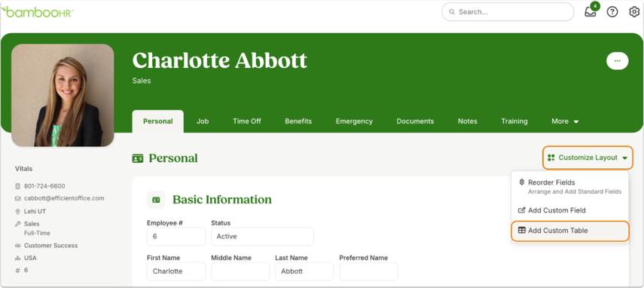Click the Basic Information card icon
This screenshot has width=644, height=288.
tap(156, 200)
